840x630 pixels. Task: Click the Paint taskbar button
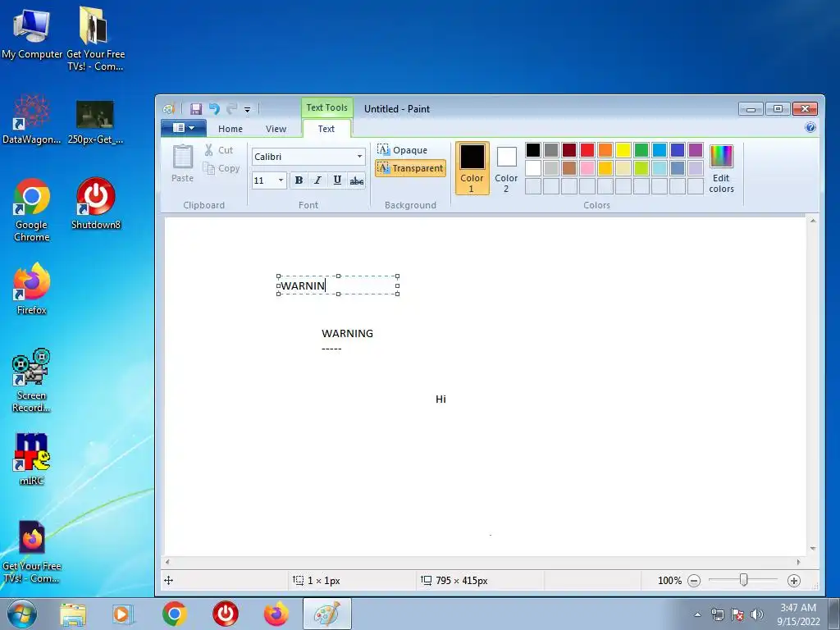pos(327,614)
